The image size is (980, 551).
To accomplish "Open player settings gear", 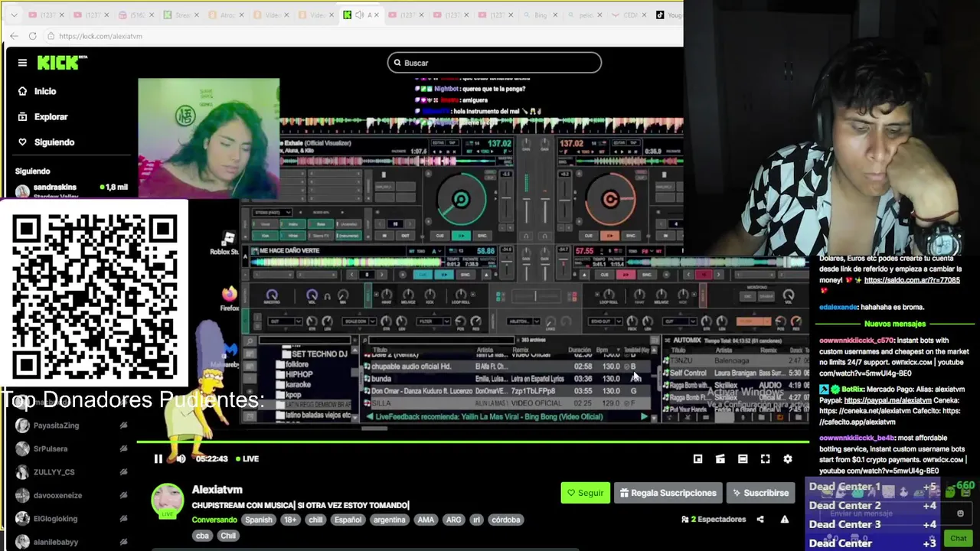I will click(x=787, y=458).
